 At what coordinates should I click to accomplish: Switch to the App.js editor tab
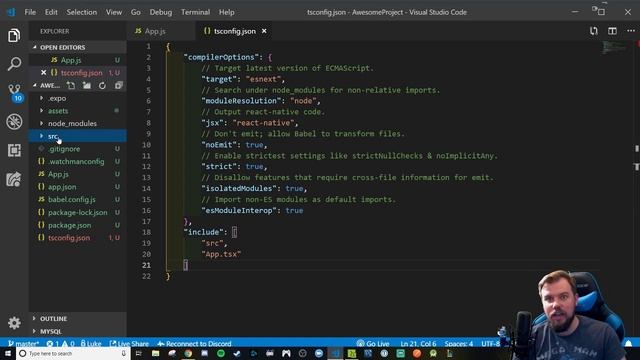162,31
